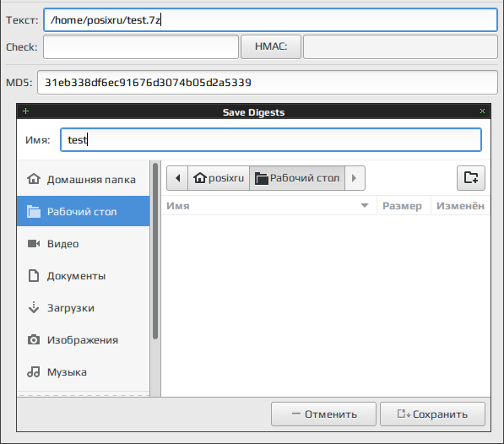Click the Сохранить button
504x444 pixels.
tap(432, 414)
